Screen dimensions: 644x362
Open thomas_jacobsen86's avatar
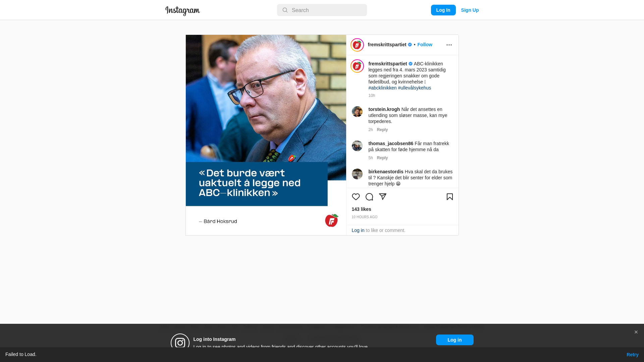pyautogui.click(x=357, y=146)
